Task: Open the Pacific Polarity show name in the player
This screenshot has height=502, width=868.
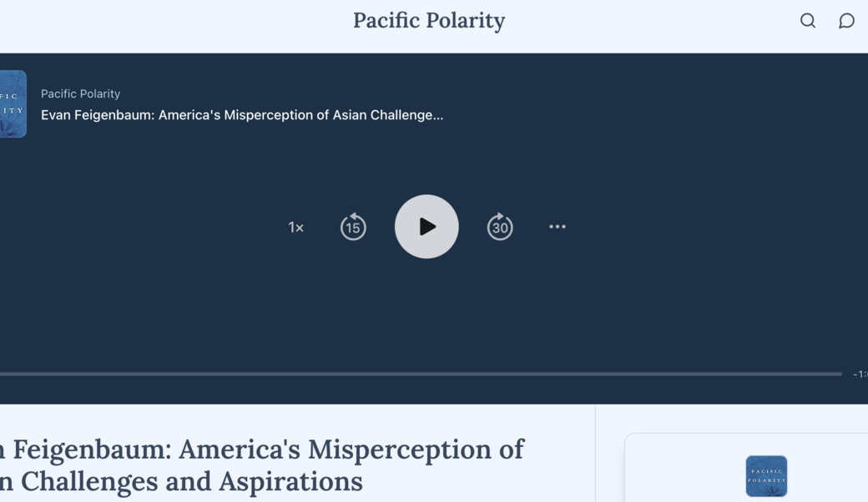Action: pyautogui.click(x=80, y=94)
